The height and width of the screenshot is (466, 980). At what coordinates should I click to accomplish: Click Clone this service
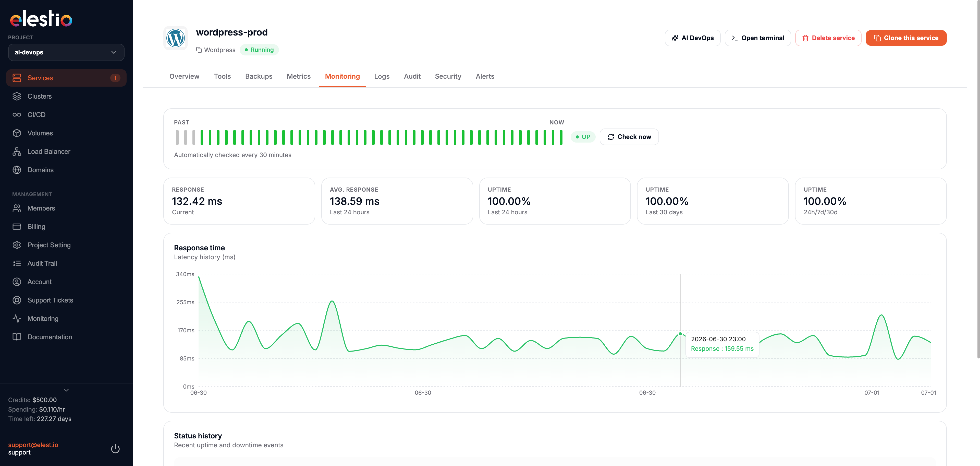tap(906, 38)
